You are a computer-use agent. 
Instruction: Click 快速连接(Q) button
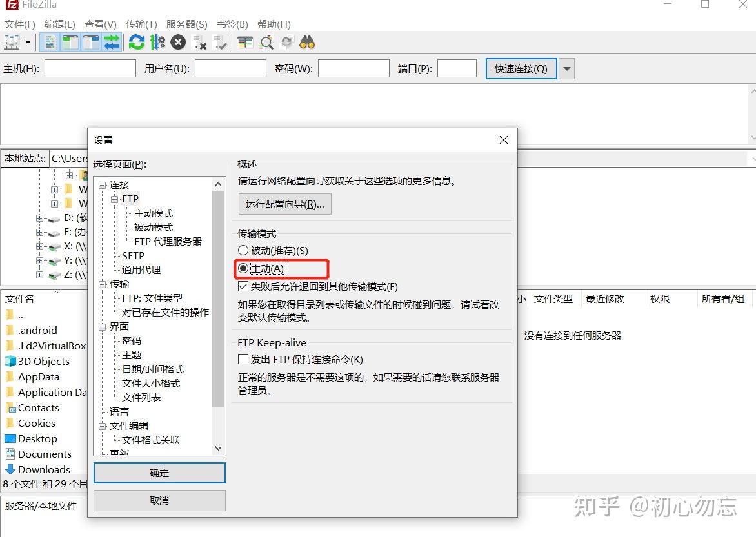(521, 68)
